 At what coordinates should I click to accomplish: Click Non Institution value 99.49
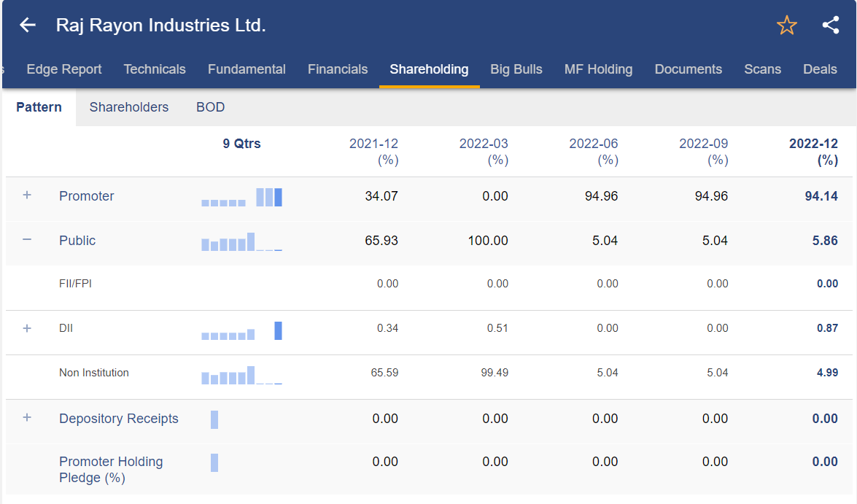click(x=495, y=373)
